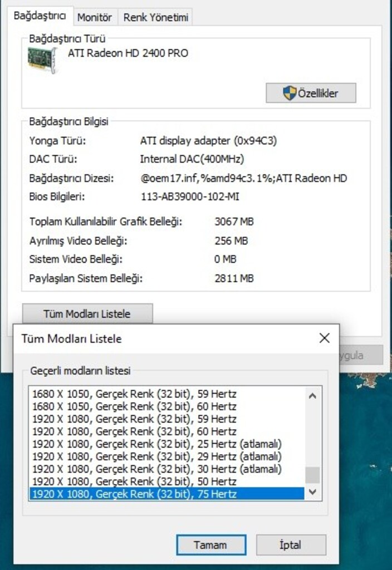Cancel with the İptal button
Image resolution: width=392 pixels, height=570 pixels.
(291, 544)
